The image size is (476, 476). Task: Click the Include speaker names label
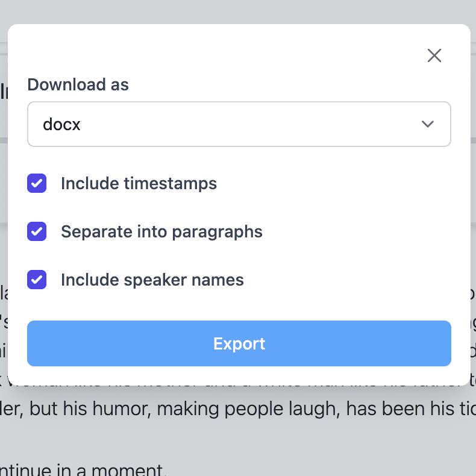click(152, 280)
